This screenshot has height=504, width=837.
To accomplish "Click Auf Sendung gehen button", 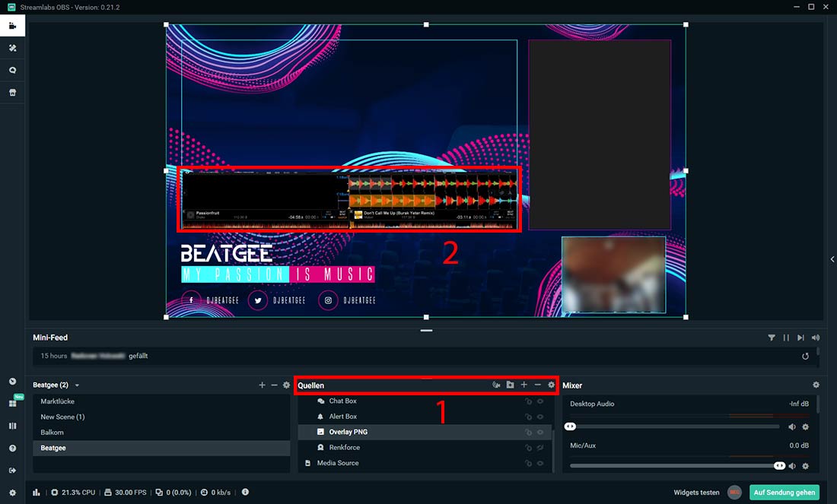I will point(784,493).
